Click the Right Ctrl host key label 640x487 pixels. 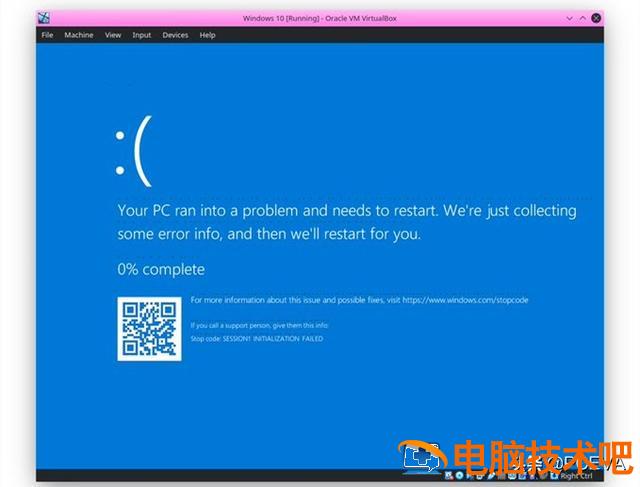[x=576, y=476]
